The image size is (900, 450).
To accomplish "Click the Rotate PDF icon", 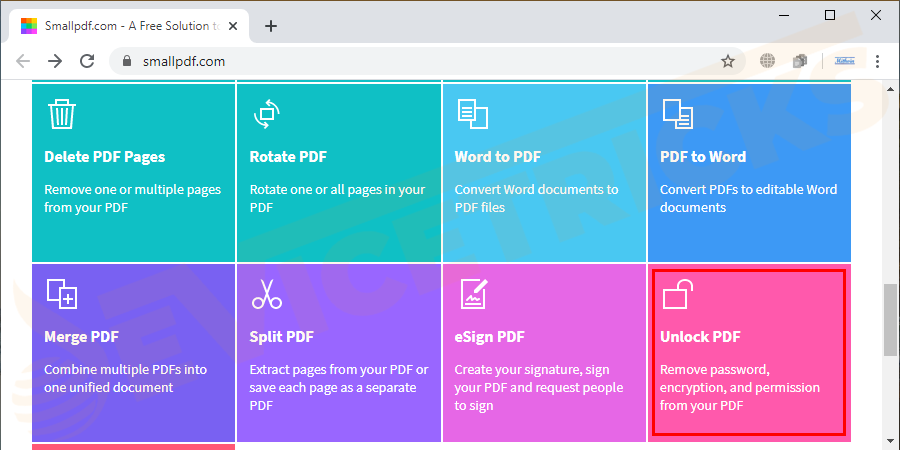I will click(x=265, y=114).
